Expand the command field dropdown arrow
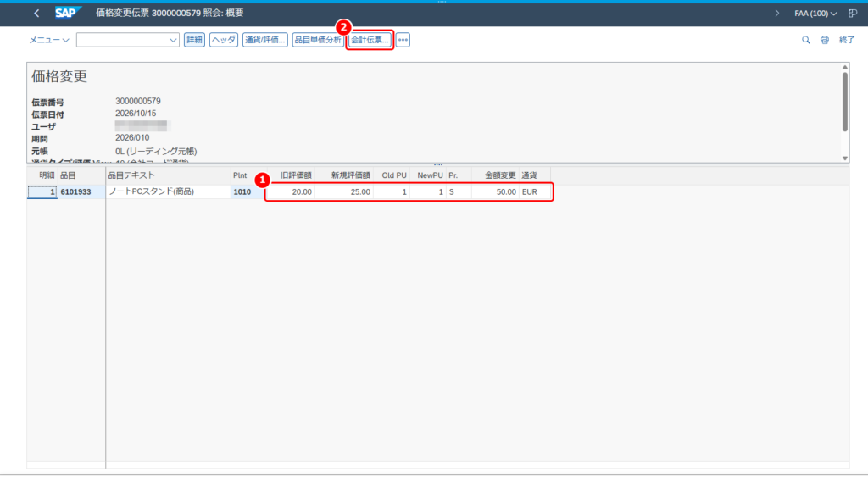868x477 pixels. click(x=173, y=40)
